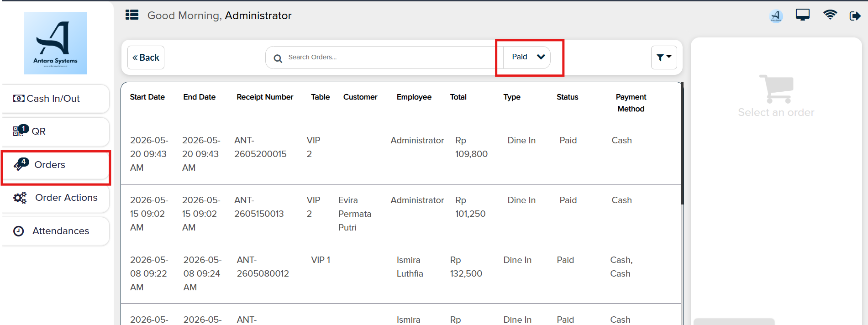This screenshot has height=325, width=868.
Task: Click the Status column header
Action: [x=567, y=97]
